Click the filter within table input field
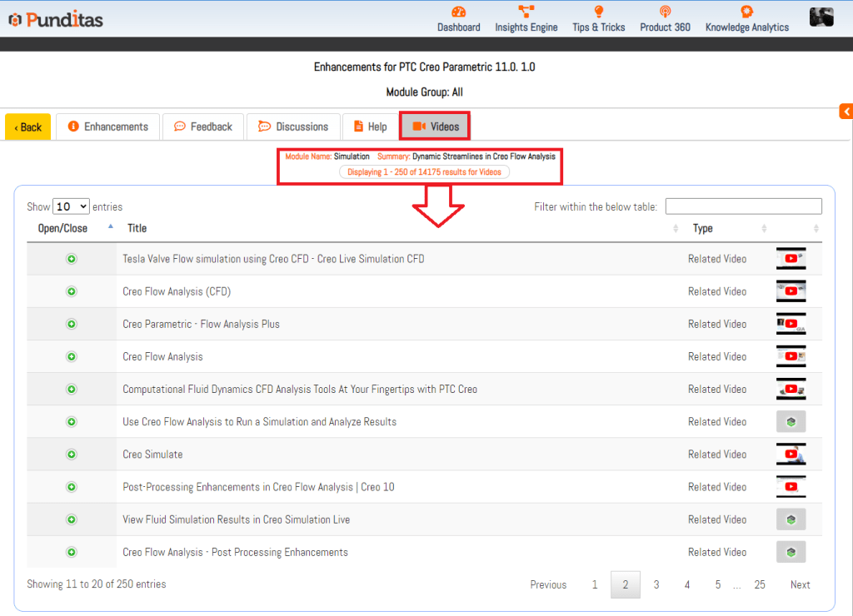The width and height of the screenshot is (853, 616). 743,206
